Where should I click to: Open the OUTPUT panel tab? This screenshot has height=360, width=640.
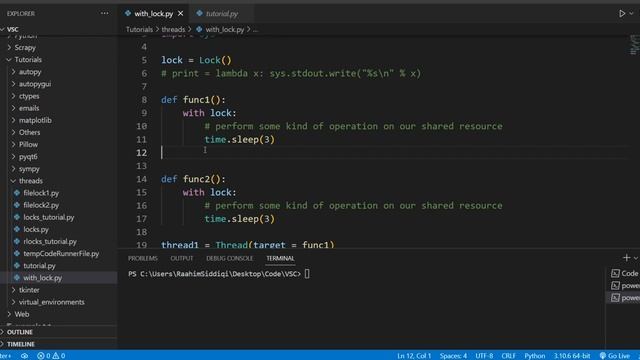[x=182, y=258]
